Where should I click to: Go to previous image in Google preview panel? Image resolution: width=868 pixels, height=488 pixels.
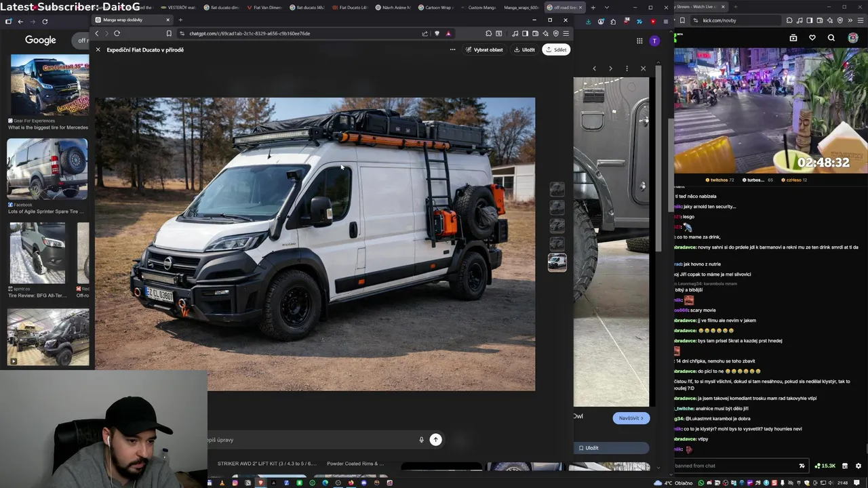click(x=594, y=68)
